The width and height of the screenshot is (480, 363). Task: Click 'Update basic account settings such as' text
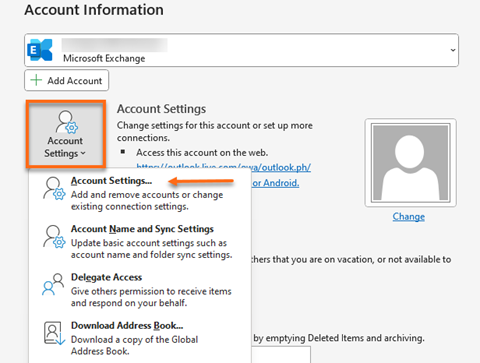pos(149,243)
